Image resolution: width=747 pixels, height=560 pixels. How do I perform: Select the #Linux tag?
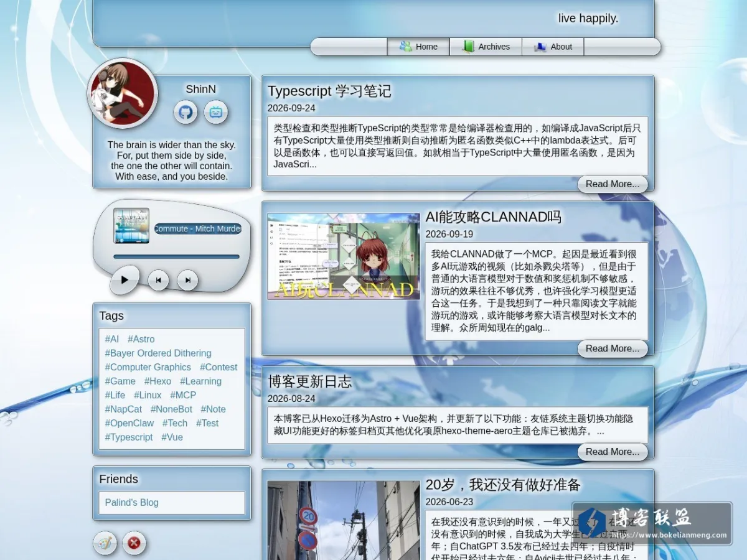148,395
